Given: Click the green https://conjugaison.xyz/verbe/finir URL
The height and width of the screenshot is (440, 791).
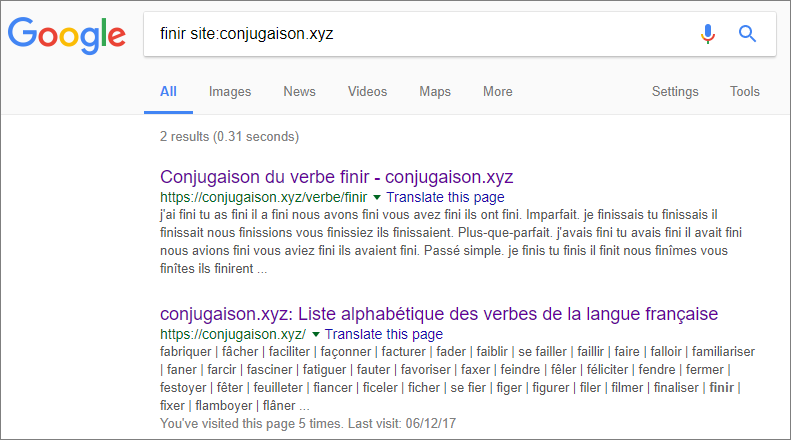Looking at the screenshot, I should click(263, 197).
